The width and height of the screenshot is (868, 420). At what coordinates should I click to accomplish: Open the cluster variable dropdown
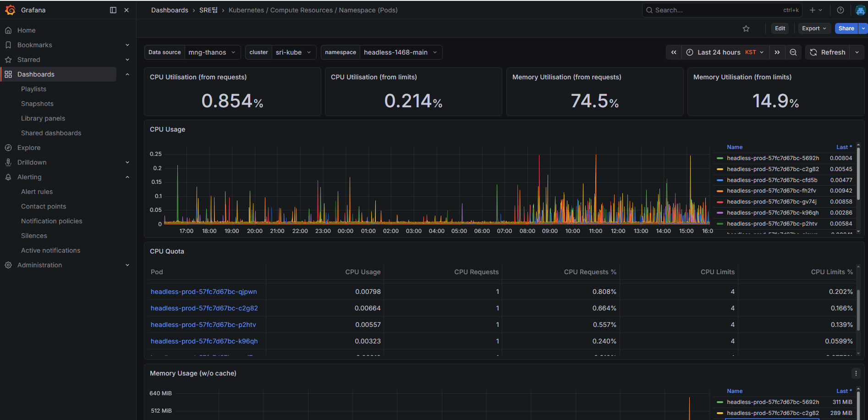pos(294,52)
